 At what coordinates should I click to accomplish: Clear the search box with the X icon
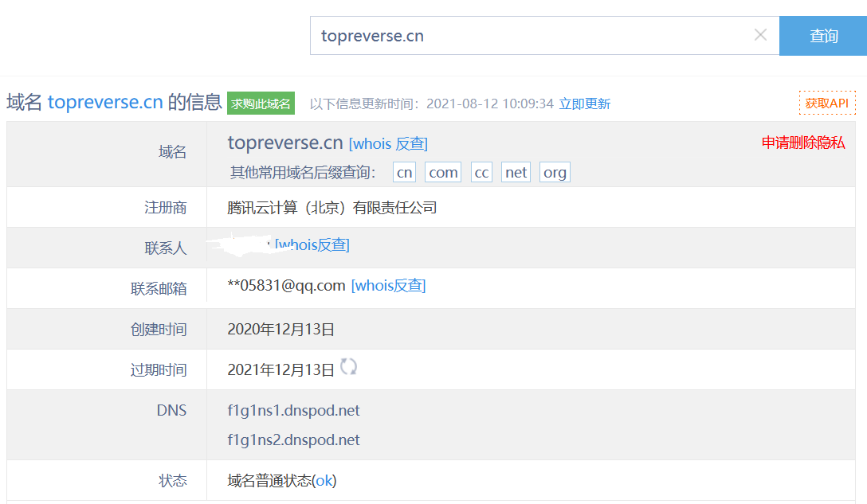tap(760, 35)
